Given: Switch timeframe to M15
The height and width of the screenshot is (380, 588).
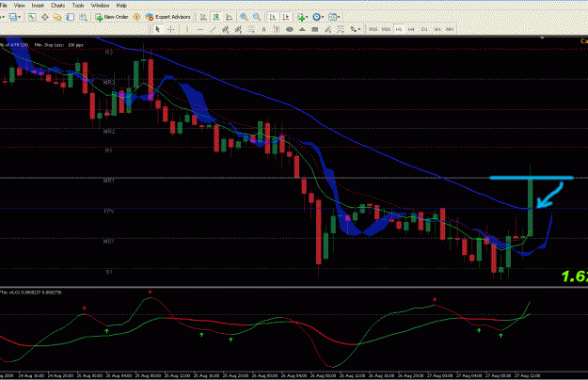Looking at the screenshot, I should click(x=373, y=29).
